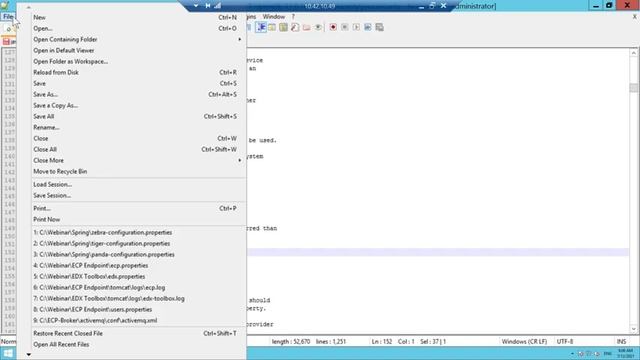Viewport: 640px width, 360px height.
Task: Click the Windows Start button
Action: (8, 353)
